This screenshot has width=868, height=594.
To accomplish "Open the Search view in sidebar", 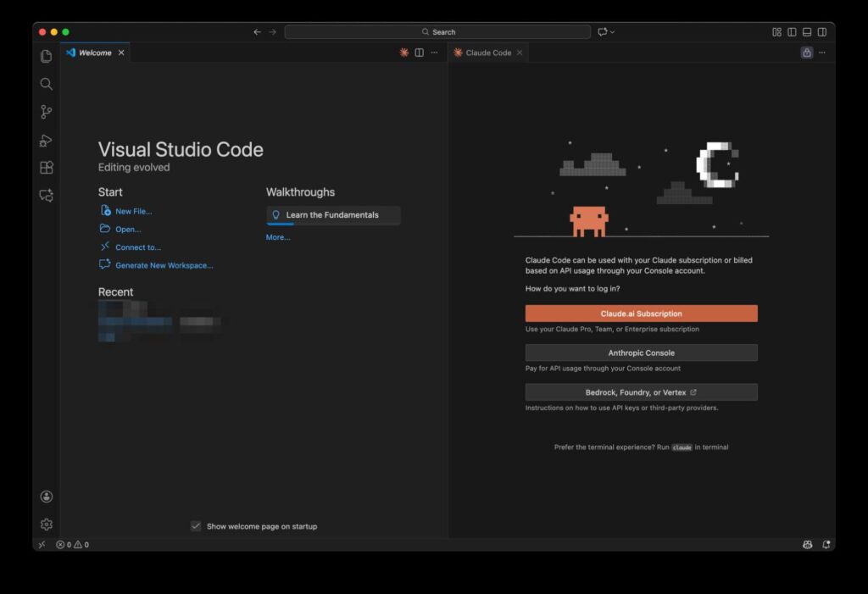I will tap(47, 84).
